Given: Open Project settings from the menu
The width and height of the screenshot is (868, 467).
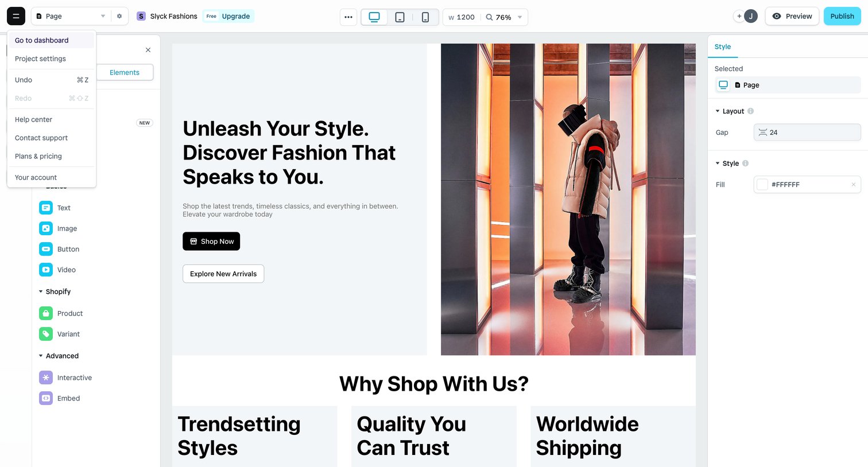Looking at the screenshot, I should (51, 59).
